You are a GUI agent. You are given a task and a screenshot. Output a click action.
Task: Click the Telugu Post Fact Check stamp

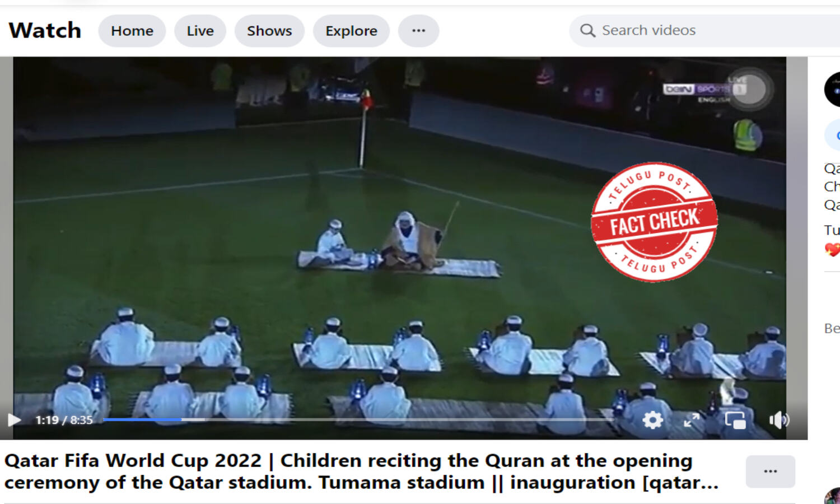pos(654,222)
